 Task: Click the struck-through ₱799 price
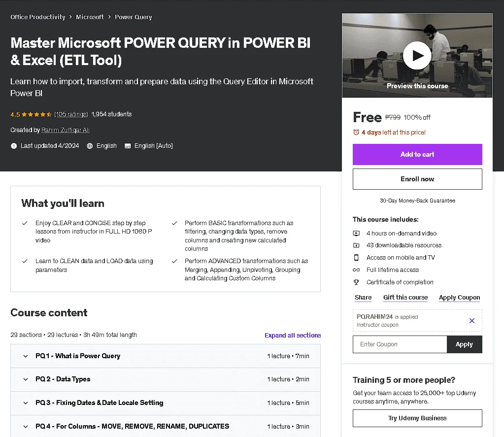[x=393, y=117]
